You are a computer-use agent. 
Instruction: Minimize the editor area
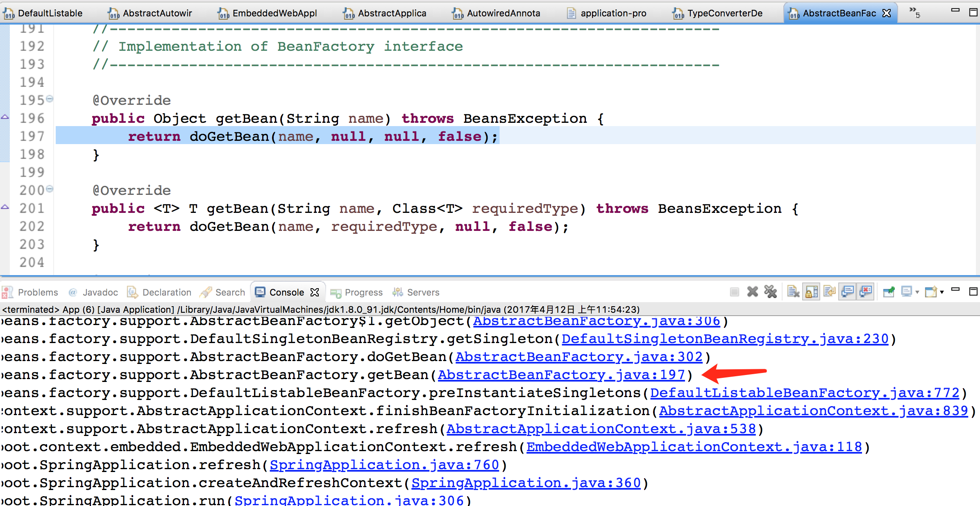pos(955,11)
